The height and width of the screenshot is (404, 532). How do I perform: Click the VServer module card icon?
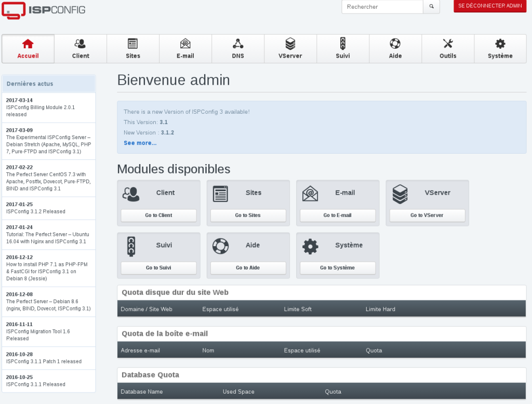(400, 194)
